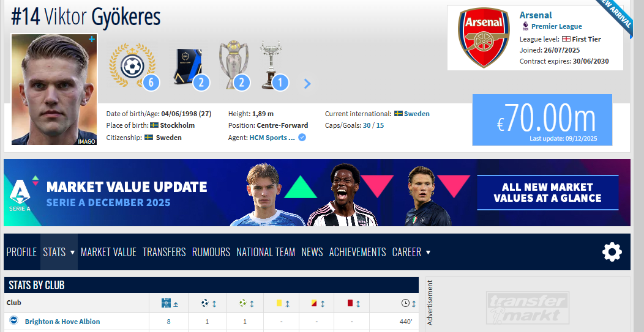Open the Arsenal club crest
This screenshot has width=644, height=332.
click(484, 38)
